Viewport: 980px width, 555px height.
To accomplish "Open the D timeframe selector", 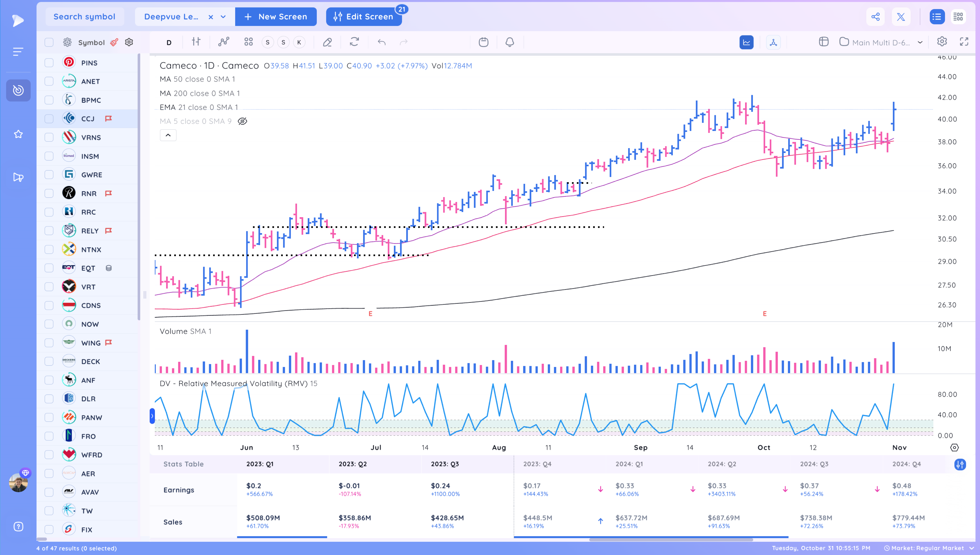I will pyautogui.click(x=169, y=42).
